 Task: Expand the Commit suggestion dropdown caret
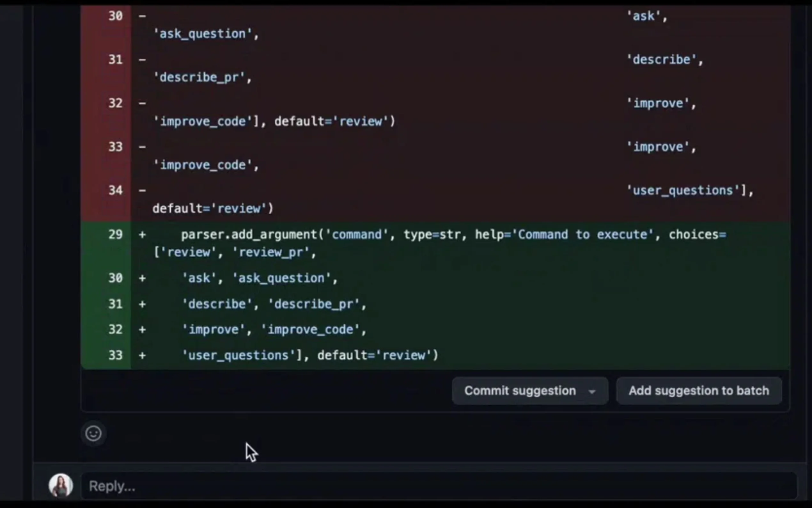pos(592,392)
